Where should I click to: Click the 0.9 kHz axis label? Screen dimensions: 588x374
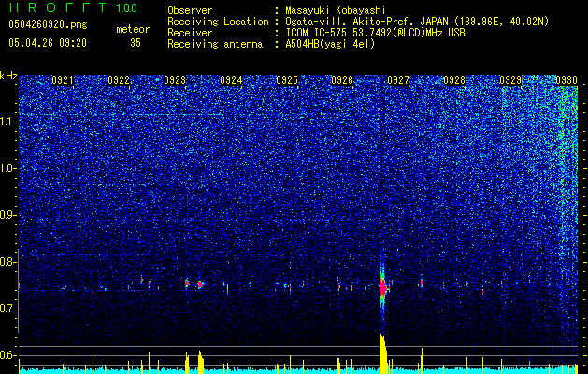8,215
